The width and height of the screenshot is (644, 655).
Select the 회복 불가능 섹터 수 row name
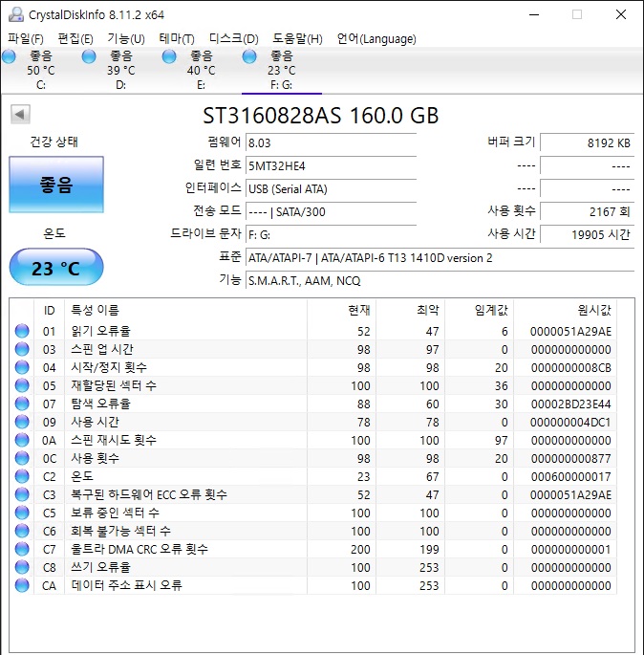coord(120,531)
